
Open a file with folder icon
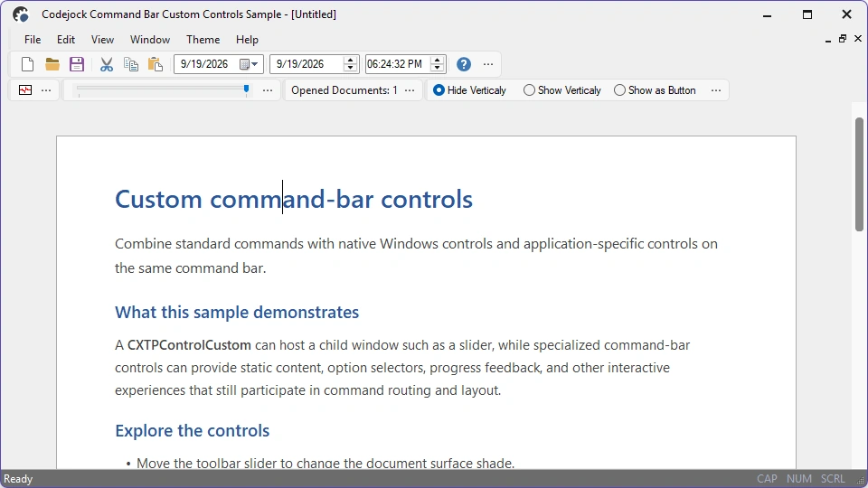pyautogui.click(x=52, y=64)
